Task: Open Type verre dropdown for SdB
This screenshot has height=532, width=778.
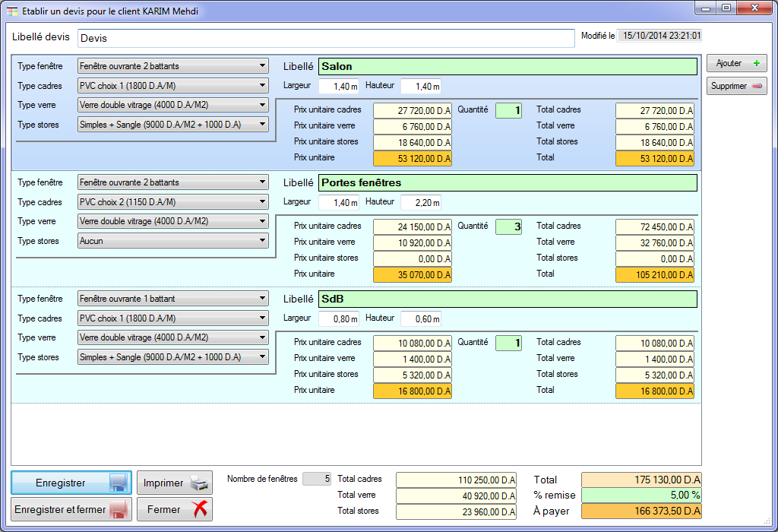Action: pyautogui.click(x=173, y=337)
